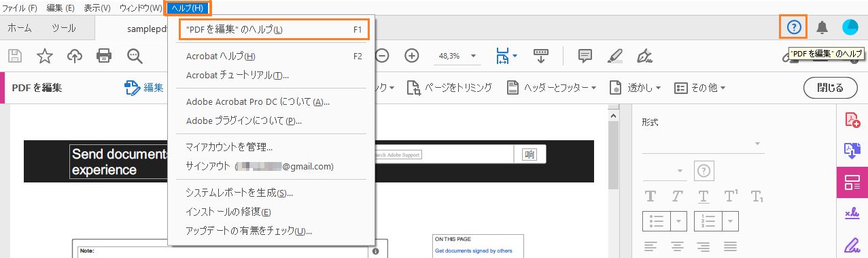This screenshot has width=868, height=258.
Task: Click the fit-width page display icon
Action: click(x=503, y=56)
